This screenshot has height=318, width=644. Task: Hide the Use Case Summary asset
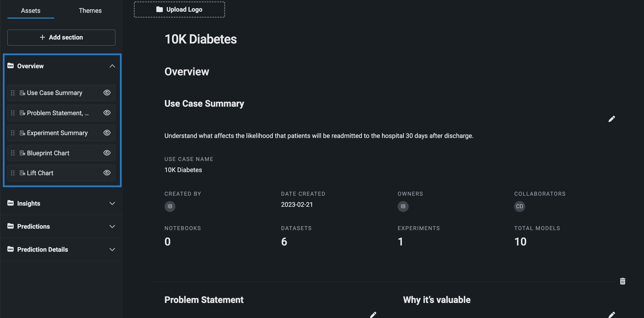click(107, 93)
